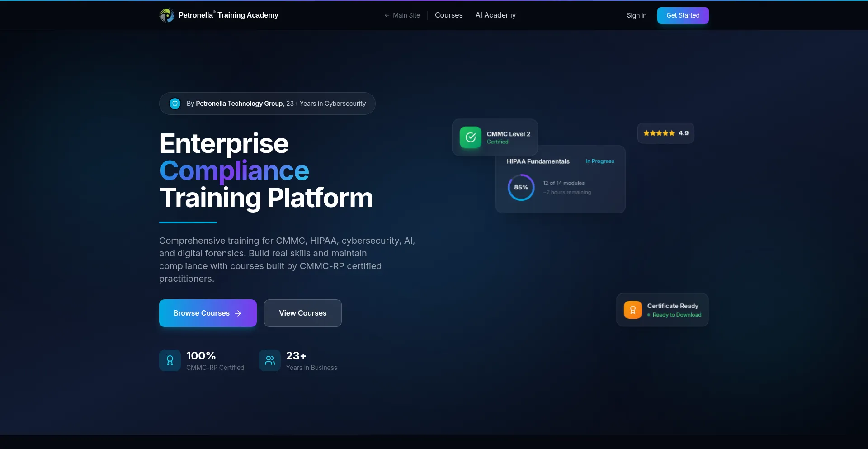This screenshot has width=868, height=449.
Task: Click the Training Platform heading line
Action: pos(266,198)
